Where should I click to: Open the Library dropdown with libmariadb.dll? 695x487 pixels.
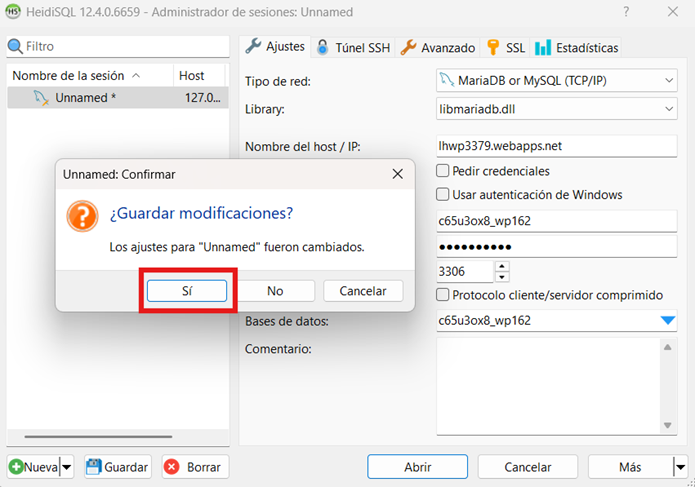(x=669, y=109)
